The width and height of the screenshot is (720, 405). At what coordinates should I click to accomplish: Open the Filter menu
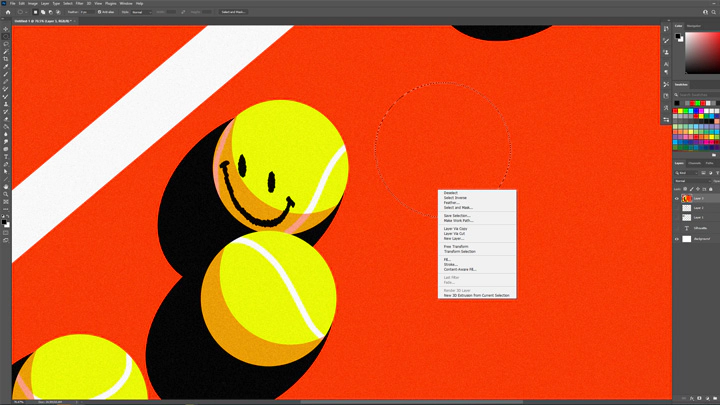[79, 3]
